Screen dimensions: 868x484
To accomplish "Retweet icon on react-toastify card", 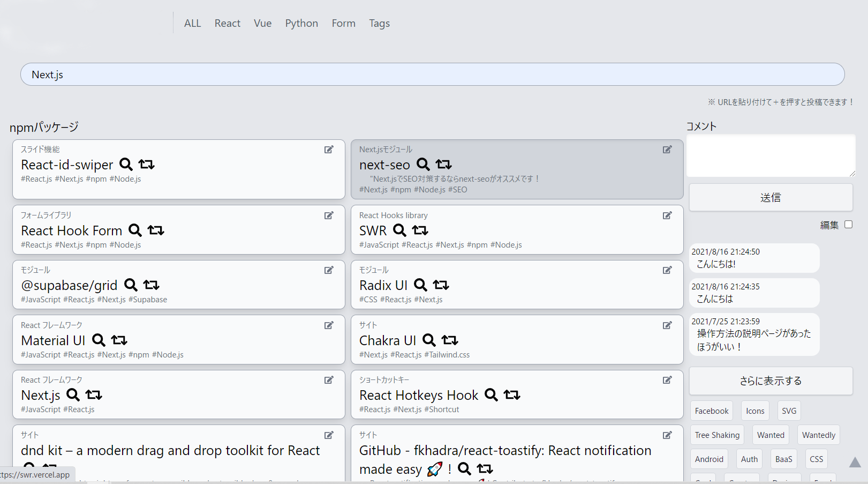I will 485,468.
